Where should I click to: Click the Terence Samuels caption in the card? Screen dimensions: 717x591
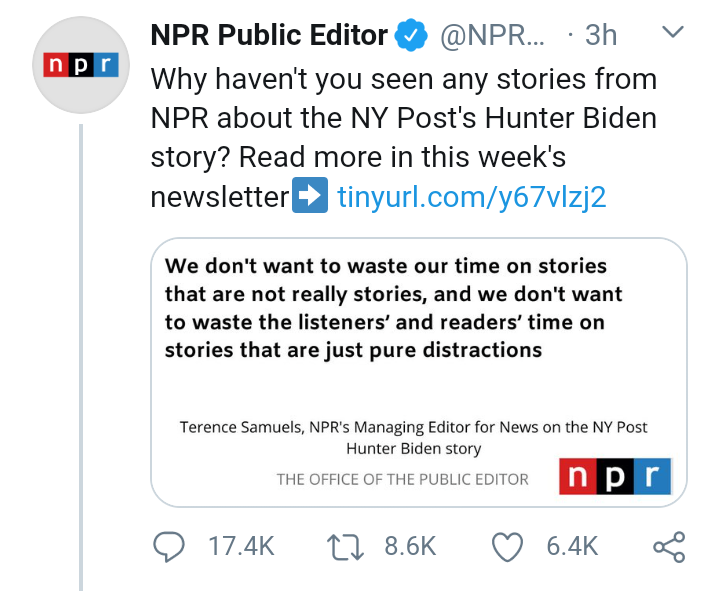coord(413,437)
